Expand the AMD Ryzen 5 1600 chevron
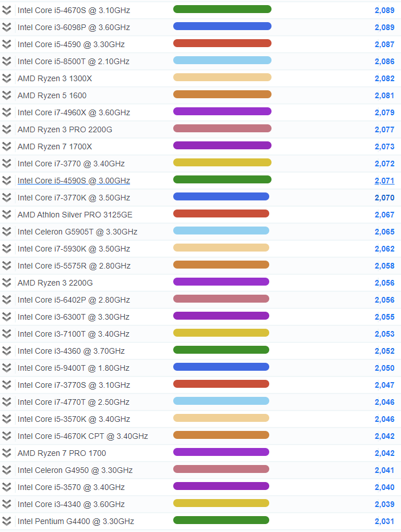This screenshot has width=401, height=532. (x=6, y=95)
